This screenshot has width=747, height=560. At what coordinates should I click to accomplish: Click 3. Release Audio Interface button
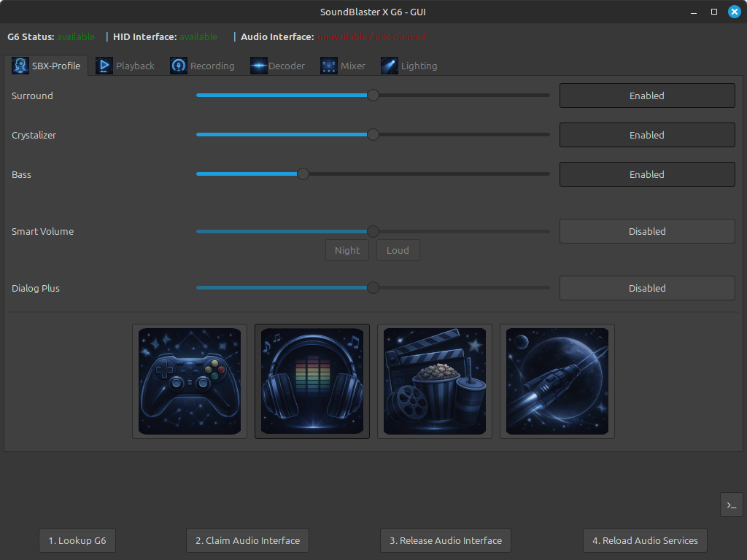[x=446, y=540]
